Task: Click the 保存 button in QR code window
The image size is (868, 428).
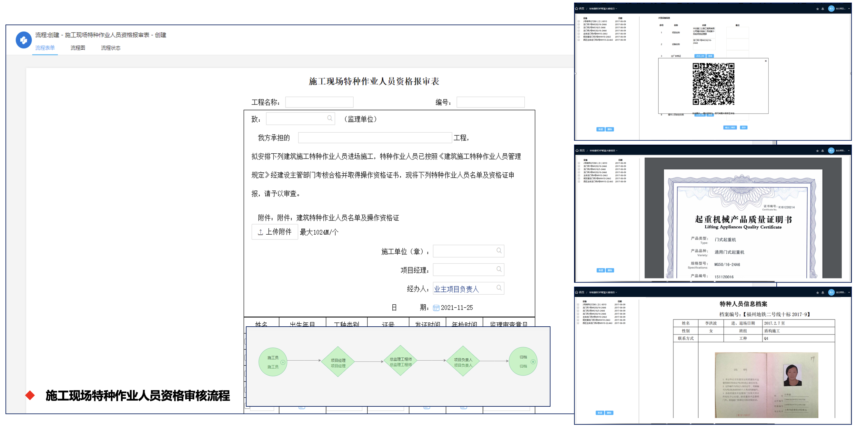Action: pyautogui.click(x=743, y=127)
